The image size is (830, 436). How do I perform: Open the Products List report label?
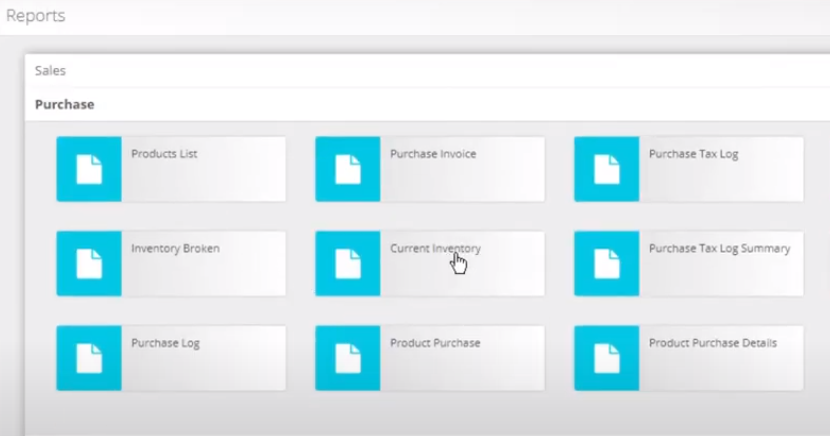pyautogui.click(x=164, y=154)
